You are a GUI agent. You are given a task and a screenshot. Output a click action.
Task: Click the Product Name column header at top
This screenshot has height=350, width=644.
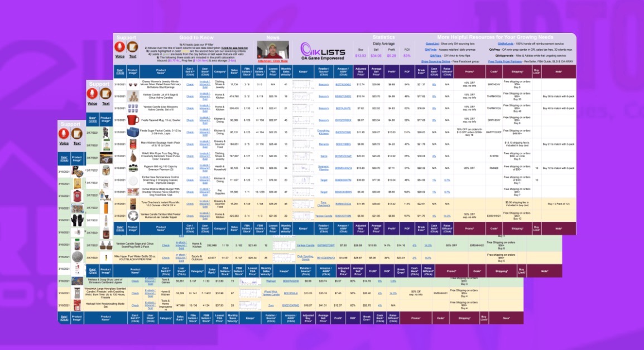(161, 71)
